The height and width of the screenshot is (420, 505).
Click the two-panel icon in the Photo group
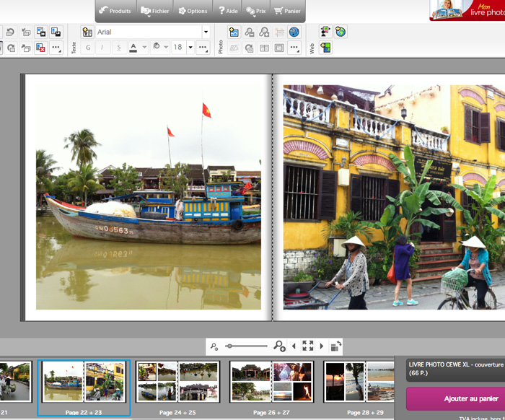point(264,48)
